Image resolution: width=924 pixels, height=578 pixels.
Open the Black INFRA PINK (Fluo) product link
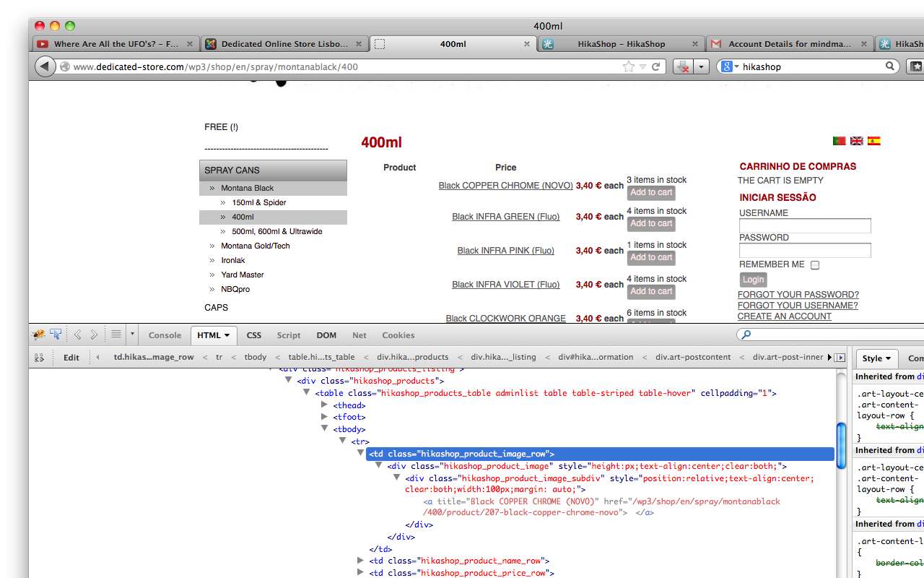tap(505, 251)
